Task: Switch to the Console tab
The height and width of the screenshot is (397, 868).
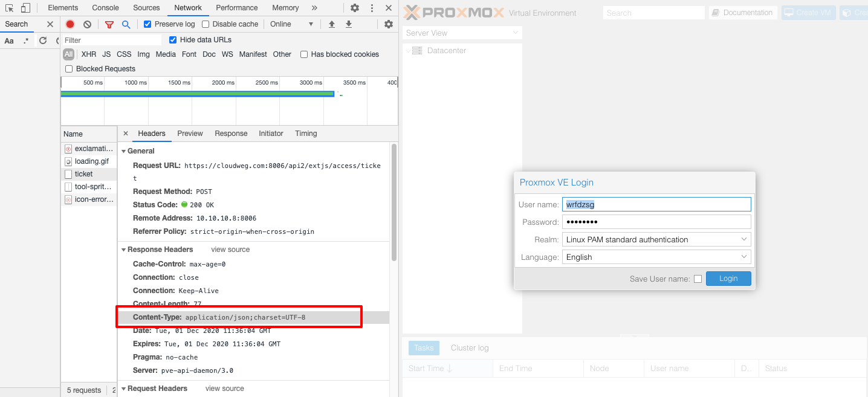Action: pos(105,8)
